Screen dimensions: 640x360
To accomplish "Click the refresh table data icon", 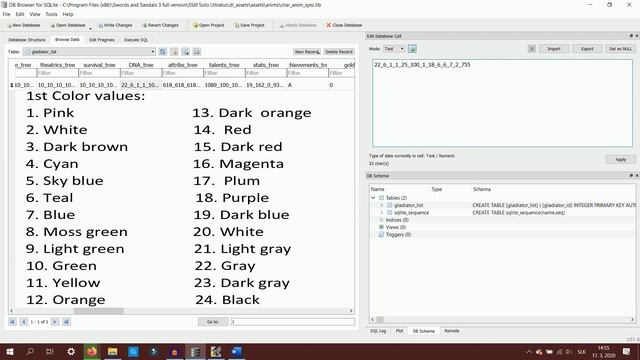I will 163,52.
